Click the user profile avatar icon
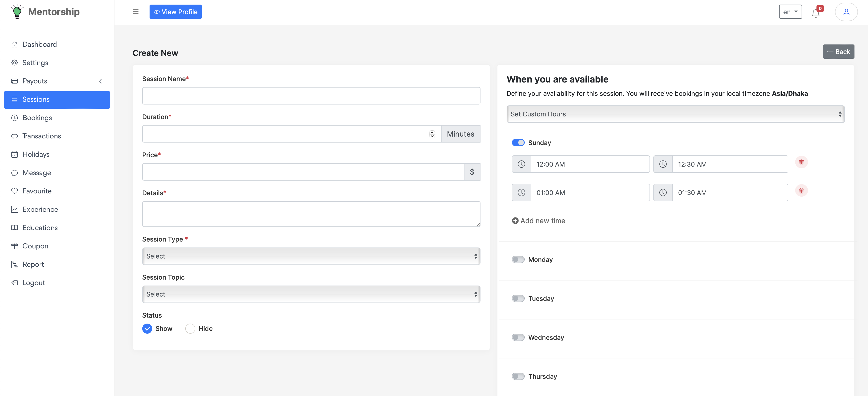 (x=846, y=12)
